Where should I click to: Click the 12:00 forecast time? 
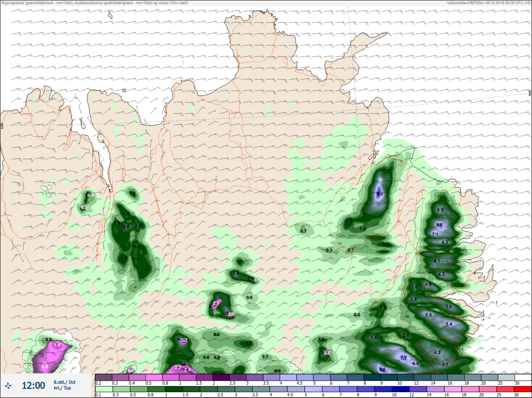[x=33, y=386]
